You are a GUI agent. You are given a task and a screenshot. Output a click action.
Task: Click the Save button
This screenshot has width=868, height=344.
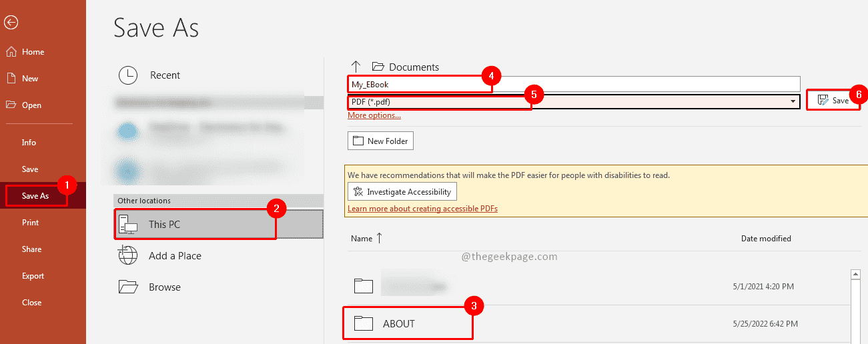(x=833, y=100)
